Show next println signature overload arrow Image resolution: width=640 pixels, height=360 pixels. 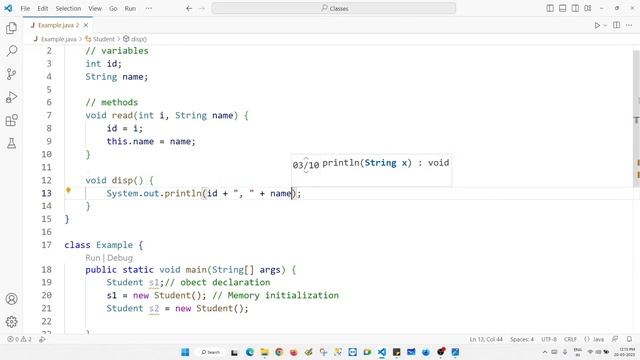[306, 172]
